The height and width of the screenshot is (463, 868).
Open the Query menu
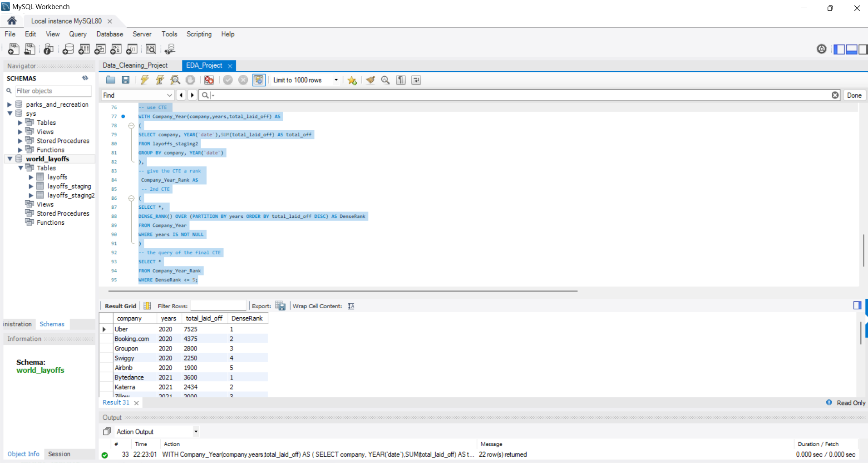point(78,34)
